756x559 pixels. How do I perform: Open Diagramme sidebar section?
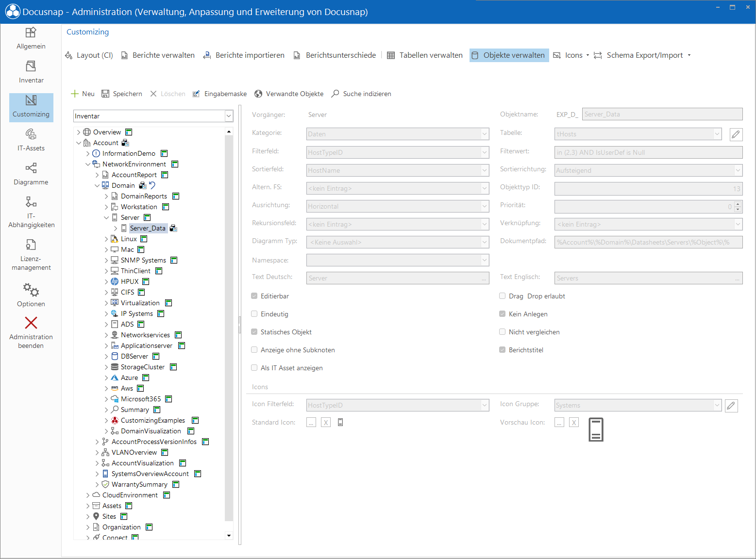31,174
